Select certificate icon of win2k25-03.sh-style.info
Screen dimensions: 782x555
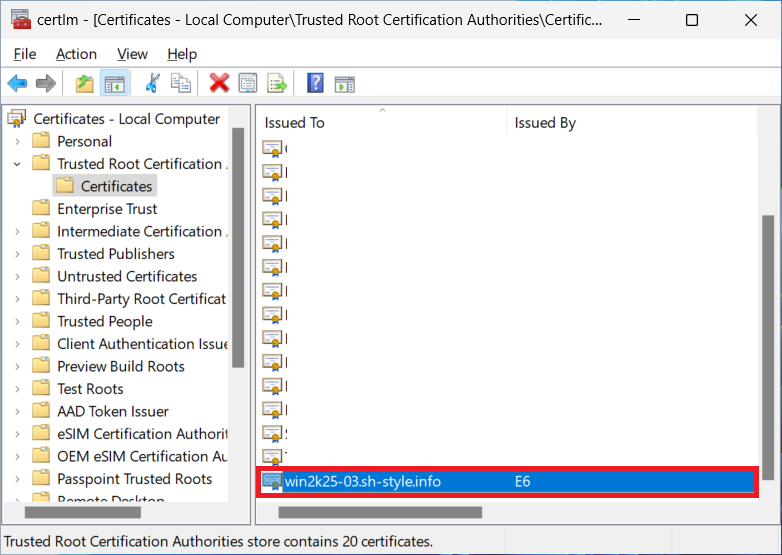click(272, 482)
